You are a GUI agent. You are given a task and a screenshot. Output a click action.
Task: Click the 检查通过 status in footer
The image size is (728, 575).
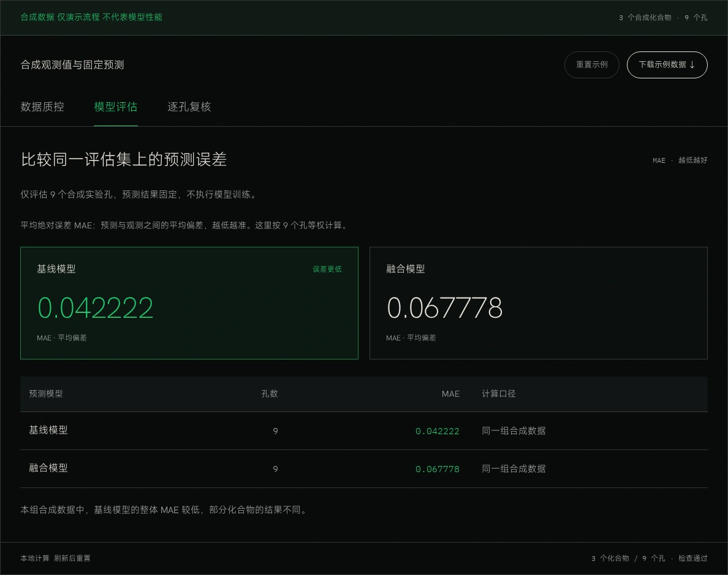pos(692,558)
